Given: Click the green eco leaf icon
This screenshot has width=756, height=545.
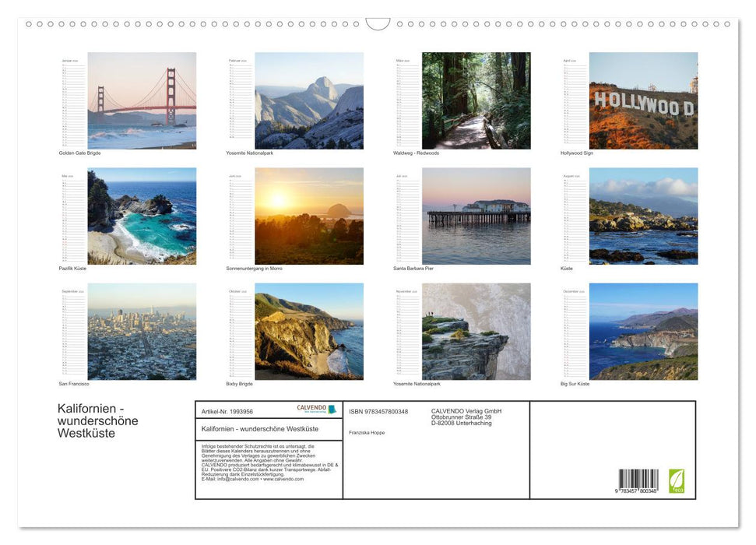Looking at the screenshot, I should click(677, 483).
